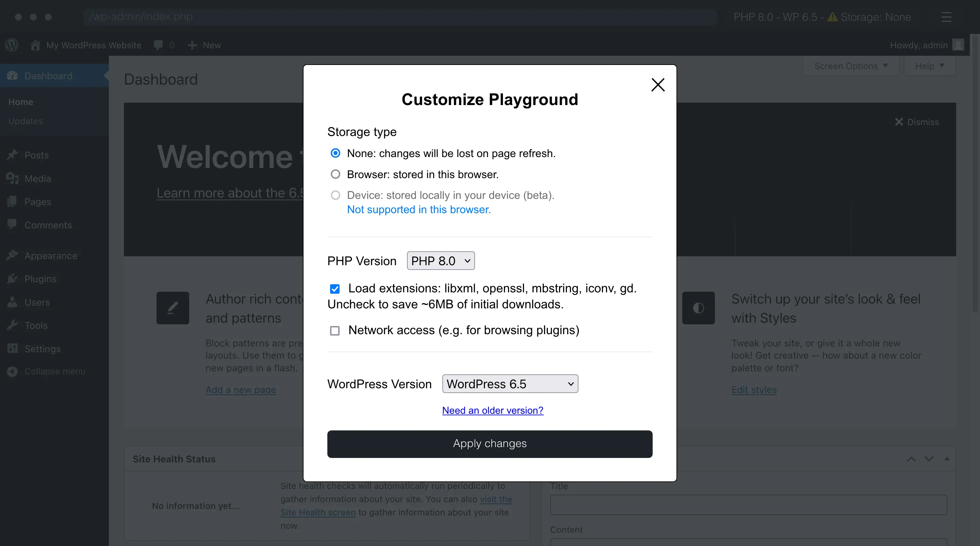Click the Posts menu icon

pos(13,155)
